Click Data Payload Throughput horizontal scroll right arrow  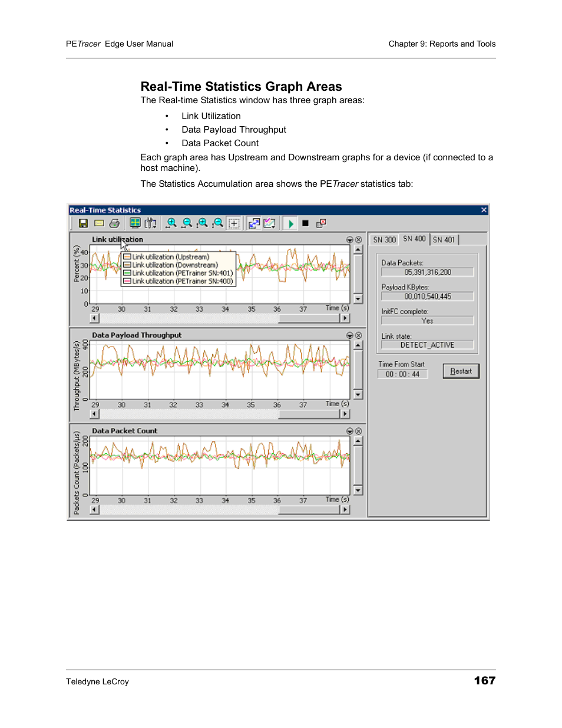coord(345,414)
